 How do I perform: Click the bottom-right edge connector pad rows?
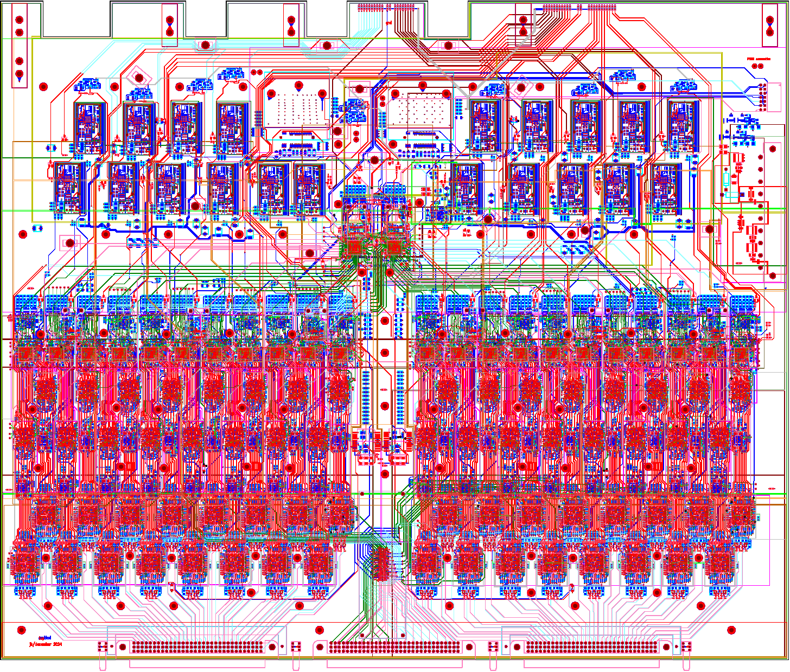tap(591, 647)
